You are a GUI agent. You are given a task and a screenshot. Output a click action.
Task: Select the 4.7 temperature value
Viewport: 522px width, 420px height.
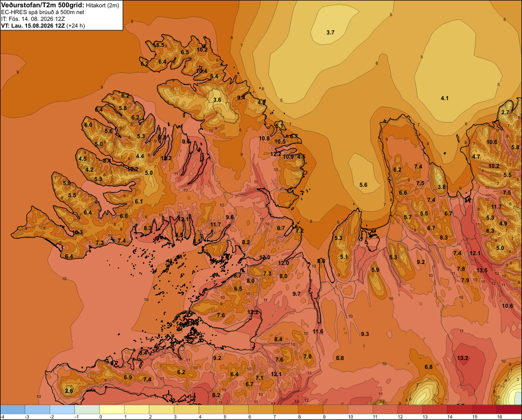point(476,157)
